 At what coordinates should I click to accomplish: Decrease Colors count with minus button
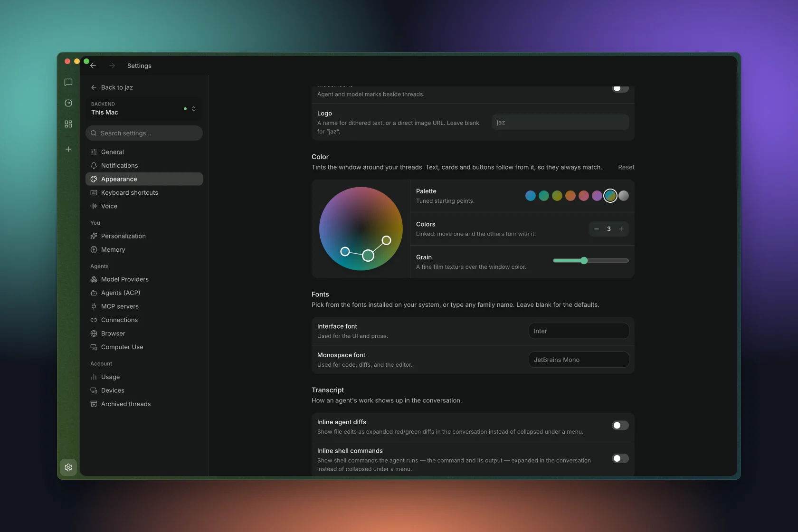[x=597, y=229]
